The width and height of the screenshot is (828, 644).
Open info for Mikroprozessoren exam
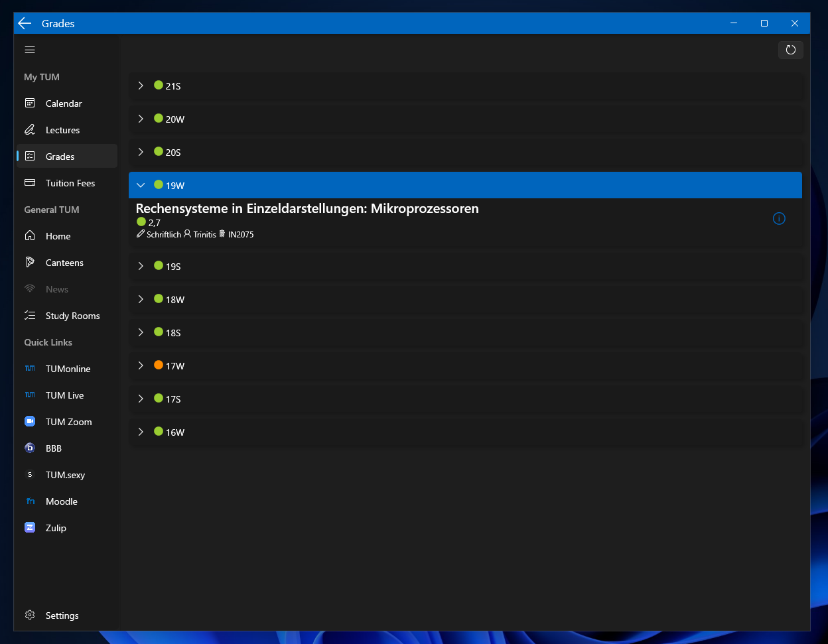[x=779, y=218]
